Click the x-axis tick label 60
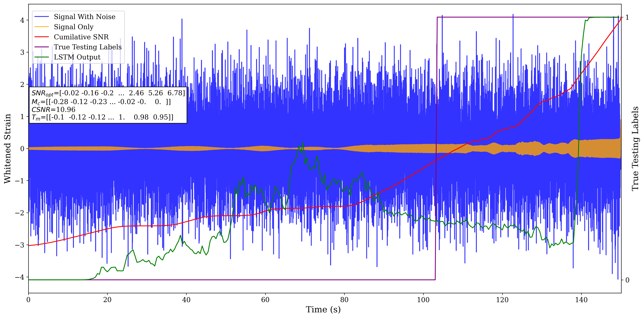Screen dimensions: 644x318 point(265,300)
